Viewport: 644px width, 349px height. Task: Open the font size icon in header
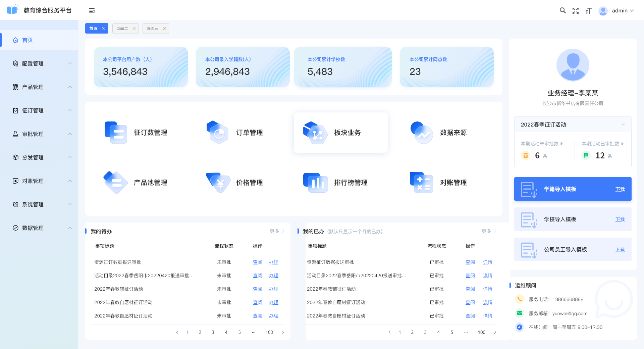(x=588, y=11)
